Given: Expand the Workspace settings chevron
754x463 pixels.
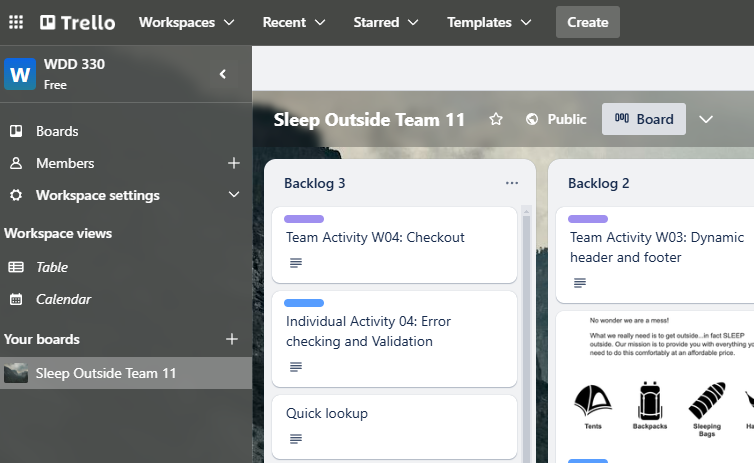Looking at the screenshot, I should point(234,195).
